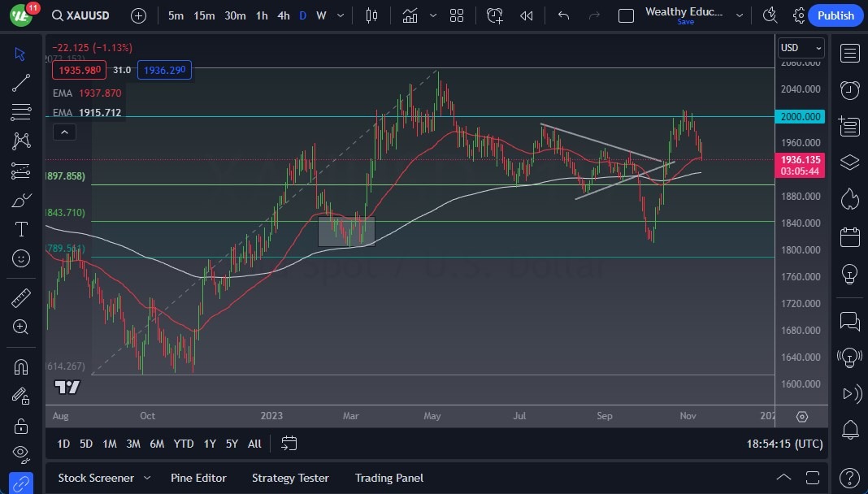This screenshot has height=494, width=868.
Task: Select the trend line drawing tool
Action: 21,82
